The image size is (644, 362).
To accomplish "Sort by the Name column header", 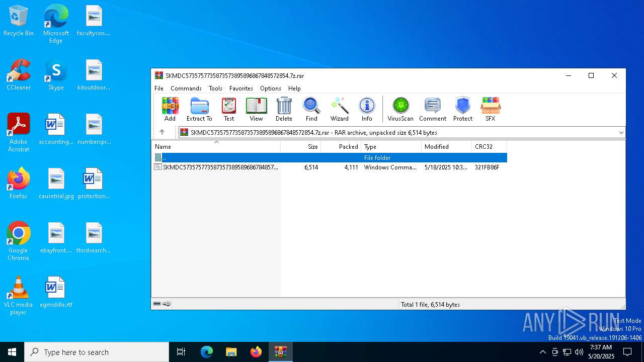I will tap(216, 147).
